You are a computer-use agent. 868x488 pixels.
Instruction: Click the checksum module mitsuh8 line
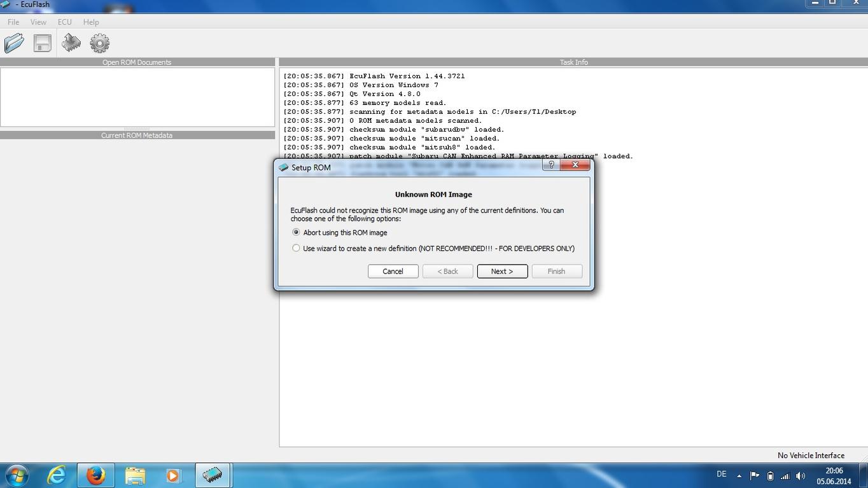(x=389, y=147)
